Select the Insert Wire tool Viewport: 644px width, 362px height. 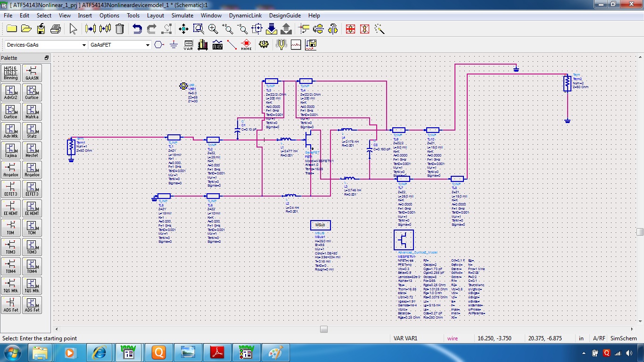(231, 45)
